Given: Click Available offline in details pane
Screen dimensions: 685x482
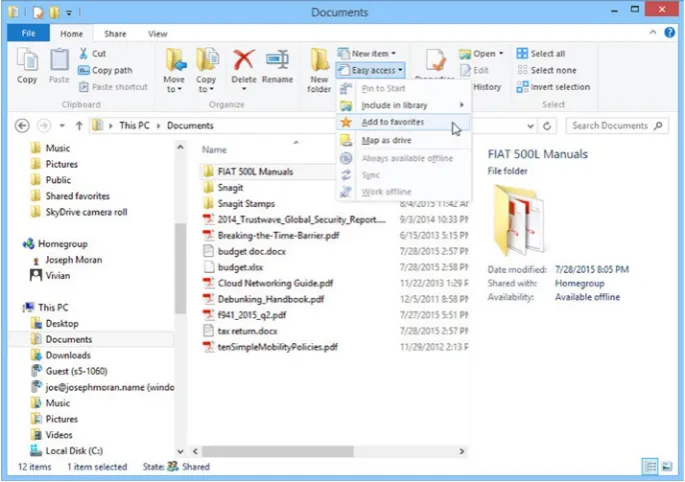Looking at the screenshot, I should [x=587, y=297].
